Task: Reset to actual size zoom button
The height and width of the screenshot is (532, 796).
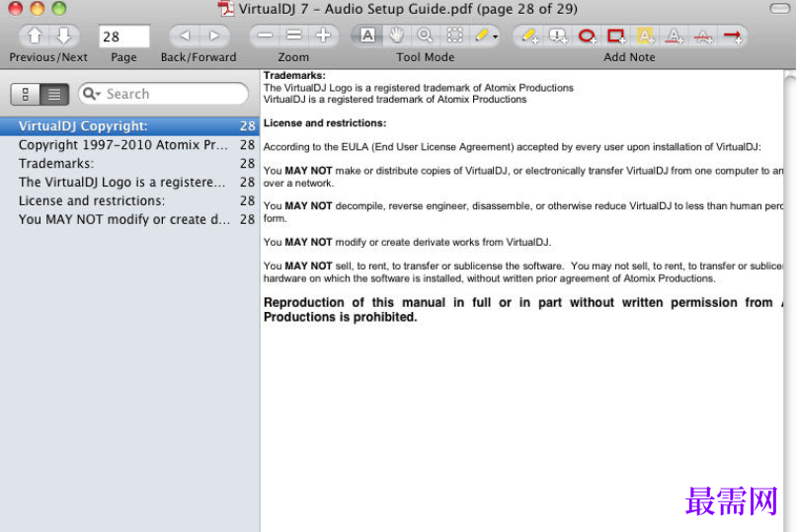Action: (294, 36)
